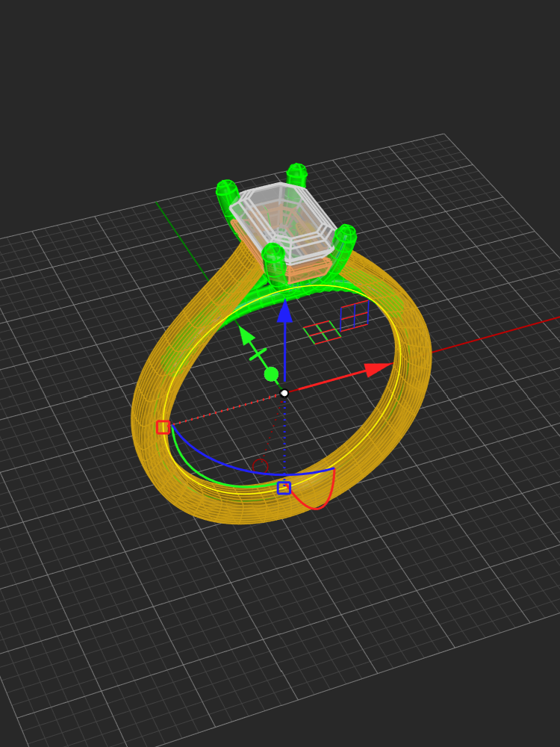The height and width of the screenshot is (747, 560).
Task: Click the blue square scale handle
Action: [284, 488]
